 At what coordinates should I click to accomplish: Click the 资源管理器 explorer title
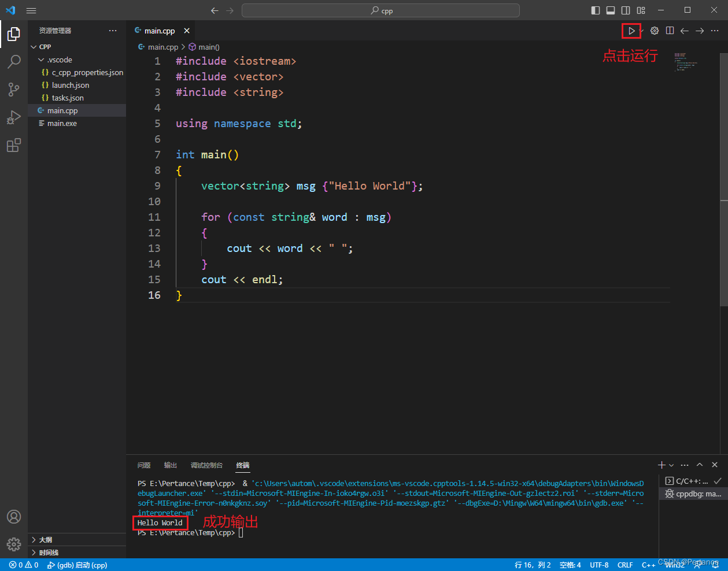coord(56,31)
